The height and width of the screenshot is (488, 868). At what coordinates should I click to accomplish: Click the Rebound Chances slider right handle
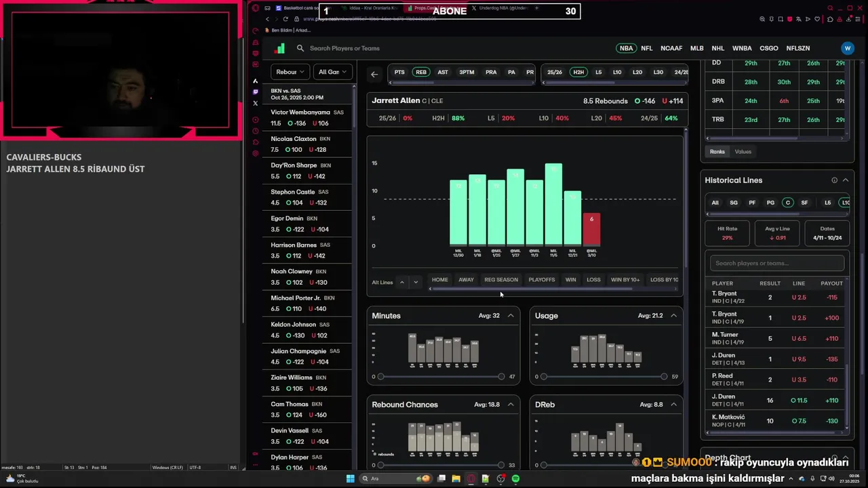tap(500, 465)
